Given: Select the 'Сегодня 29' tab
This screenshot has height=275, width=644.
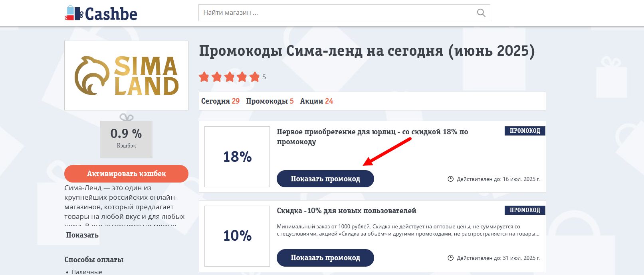Looking at the screenshot, I should (x=220, y=101).
